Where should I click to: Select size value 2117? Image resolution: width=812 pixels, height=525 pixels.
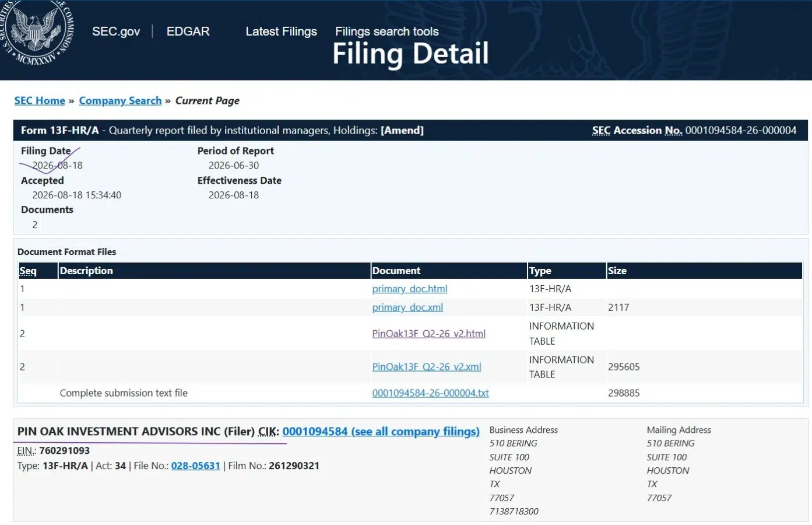point(618,307)
